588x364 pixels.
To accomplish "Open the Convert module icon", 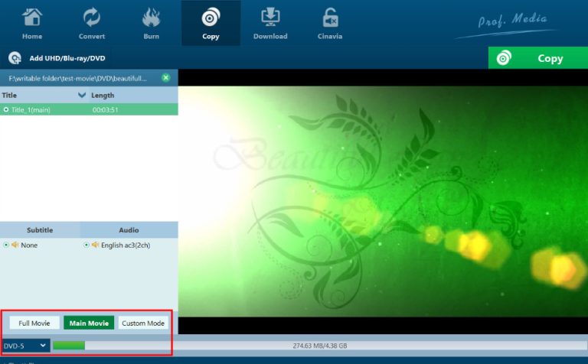I will [92, 17].
